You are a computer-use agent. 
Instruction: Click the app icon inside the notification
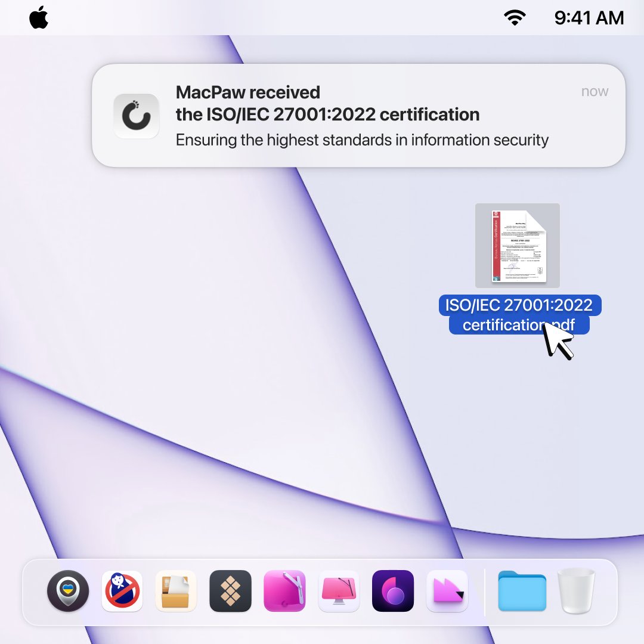[137, 116]
